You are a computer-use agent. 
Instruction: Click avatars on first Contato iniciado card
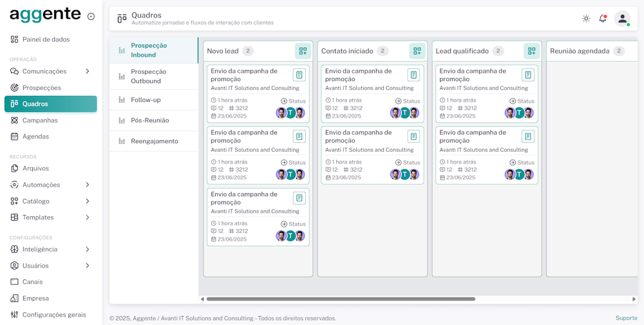coord(405,113)
